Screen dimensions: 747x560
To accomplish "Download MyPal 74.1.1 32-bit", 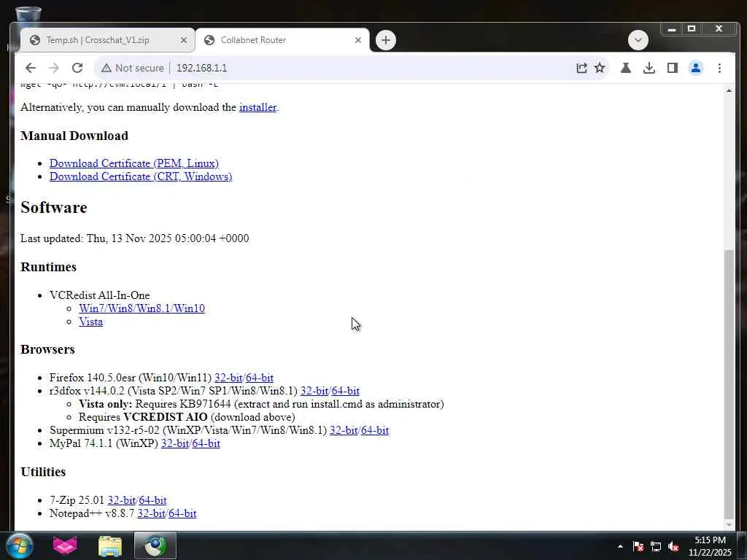I will [175, 444].
